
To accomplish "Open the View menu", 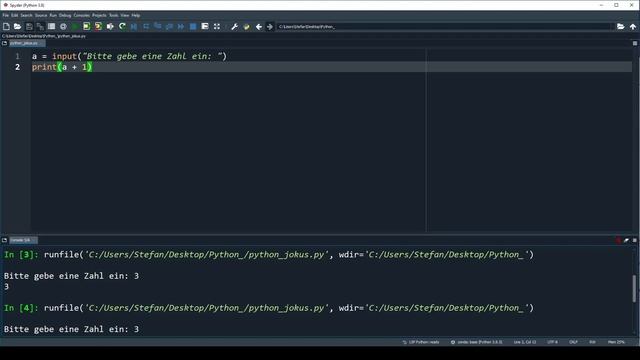I will coord(124,15).
